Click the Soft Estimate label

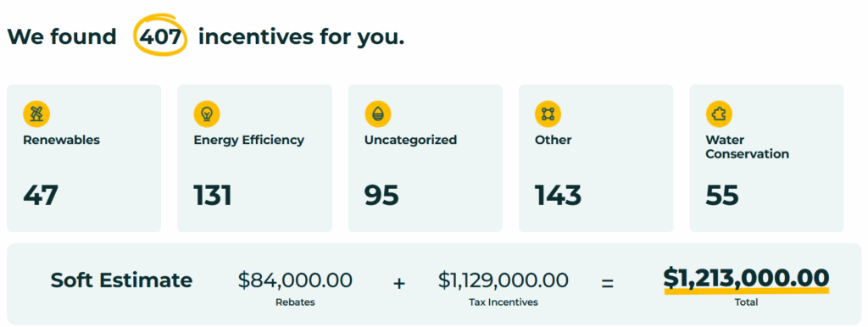(x=122, y=280)
